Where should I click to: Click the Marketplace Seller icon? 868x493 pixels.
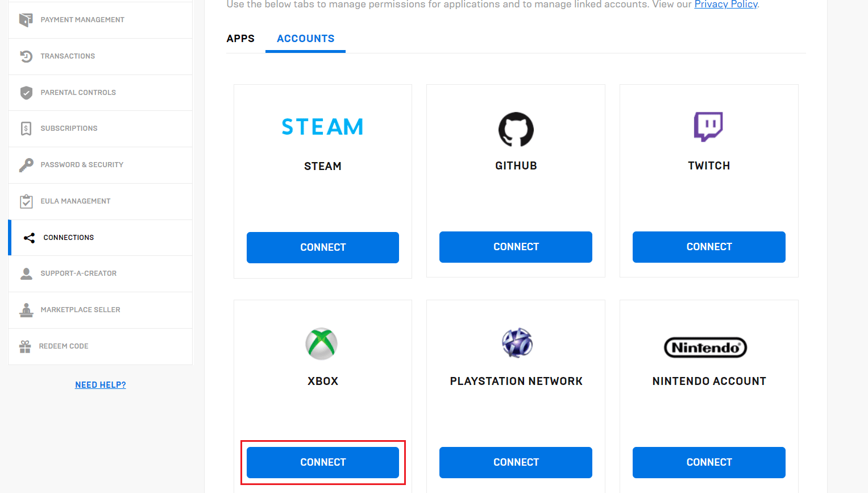[26, 310]
